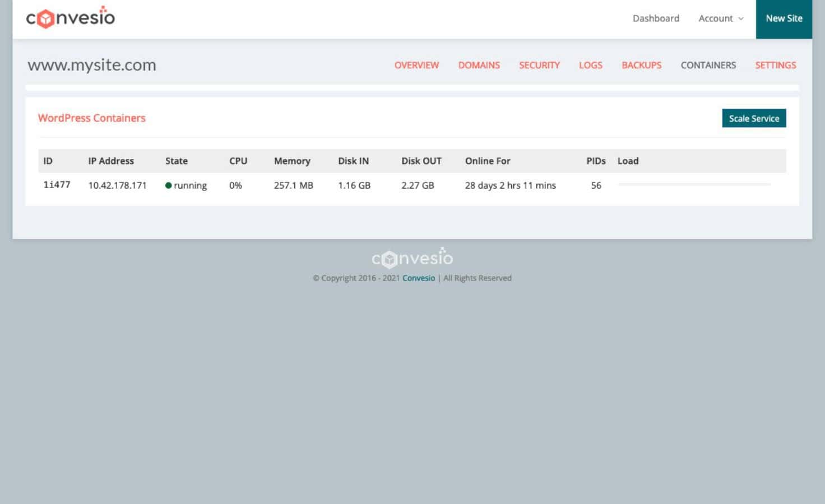Click the Convesio logo in the header
This screenshot has width=825, height=504.
pos(71,17)
